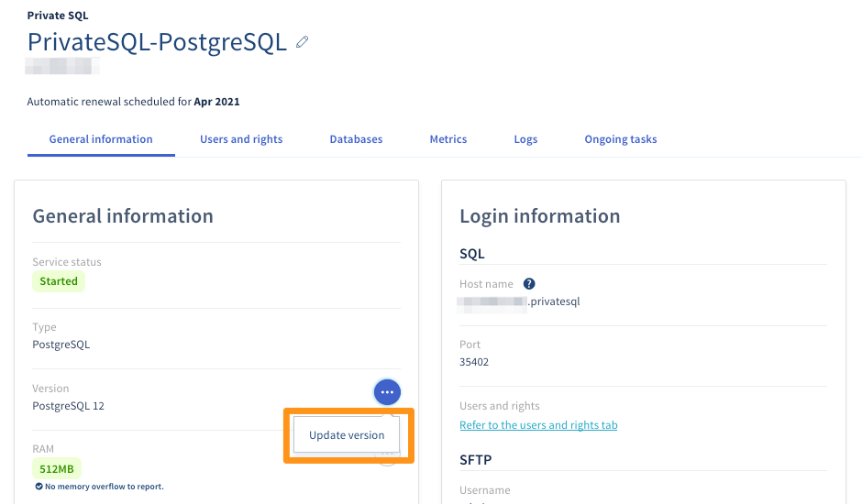Click the Host name help question mark icon
Viewport: 862px width, 504px height.
(529, 284)
